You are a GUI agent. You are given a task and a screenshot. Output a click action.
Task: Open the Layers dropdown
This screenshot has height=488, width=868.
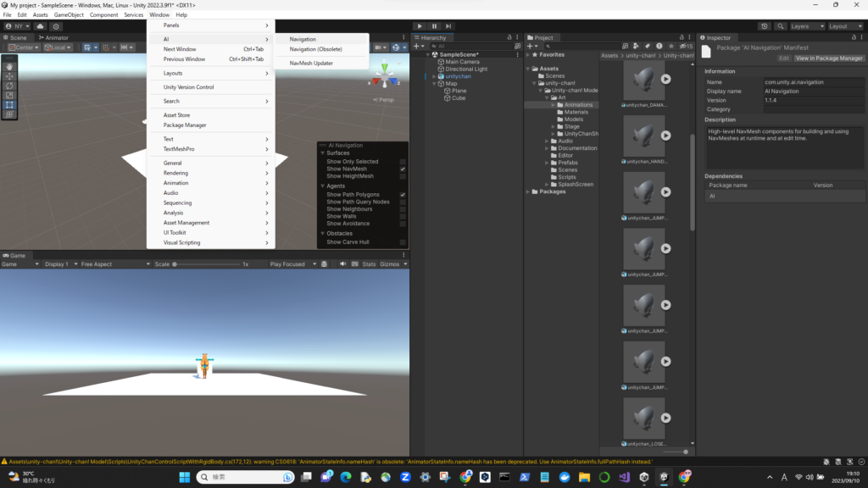pos(805,26)
